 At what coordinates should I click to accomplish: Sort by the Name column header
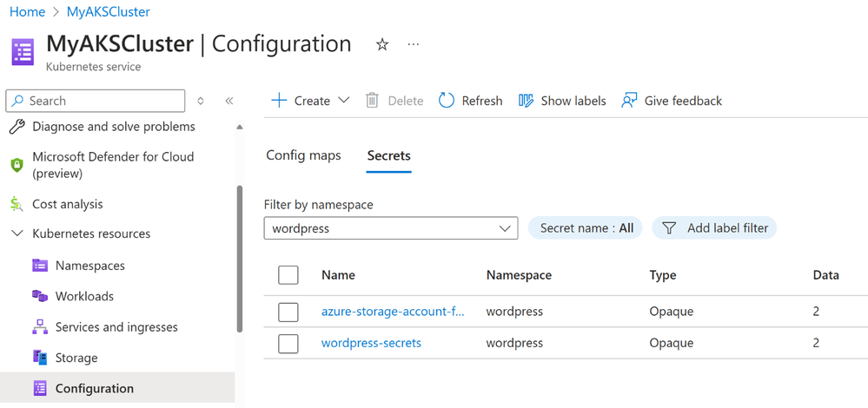(338, 275)
